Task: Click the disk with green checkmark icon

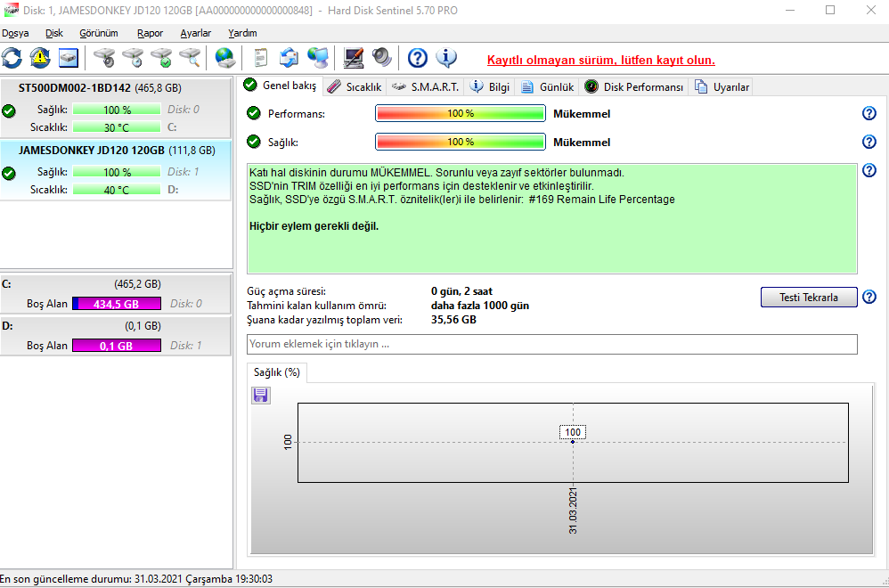Action: point(161,58)
